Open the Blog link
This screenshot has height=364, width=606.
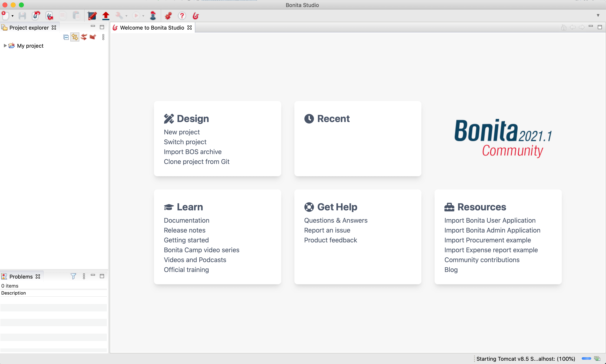coord(451,270)
